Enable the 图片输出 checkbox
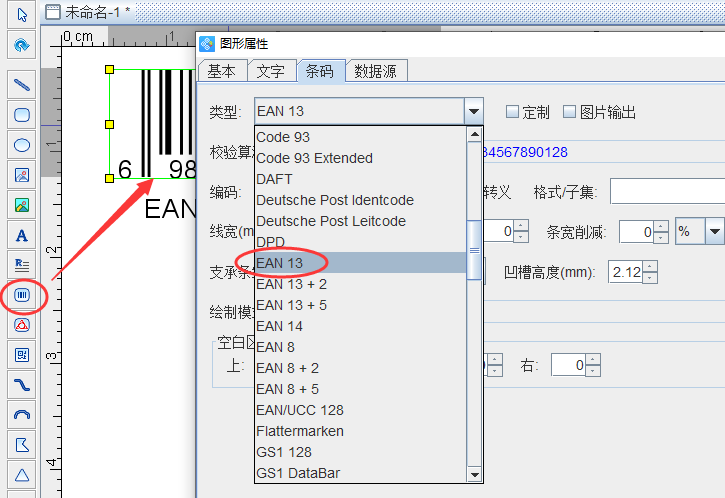 click(x=569, y=111)
